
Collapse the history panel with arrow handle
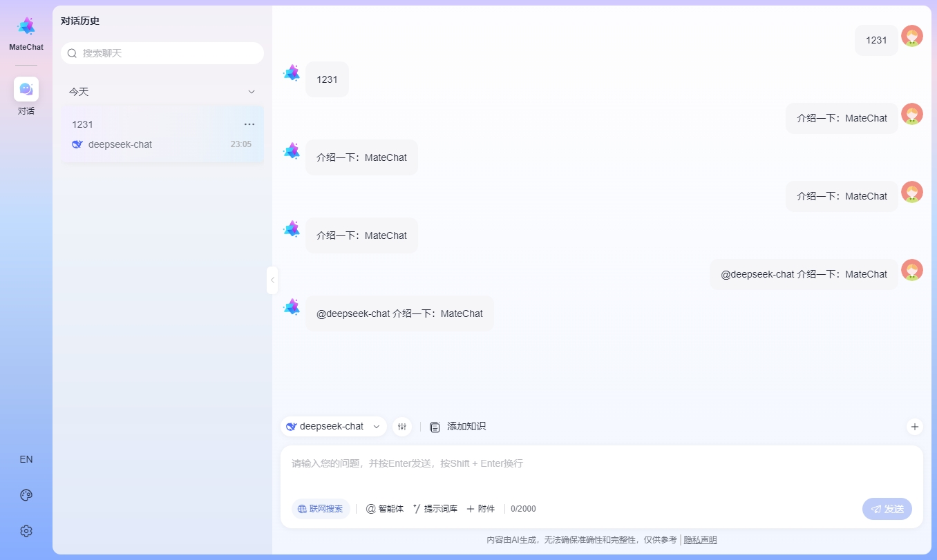pos(272,280)
